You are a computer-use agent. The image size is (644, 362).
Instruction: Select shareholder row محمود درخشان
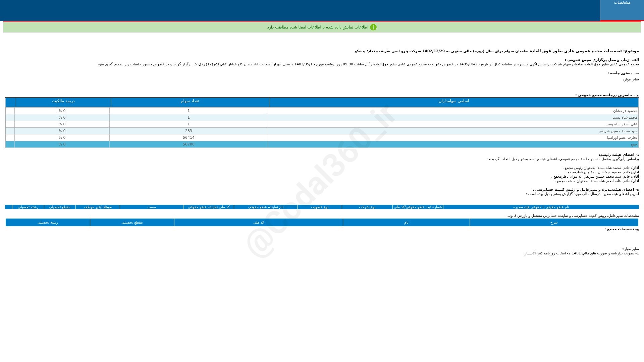tap(322, 111)
